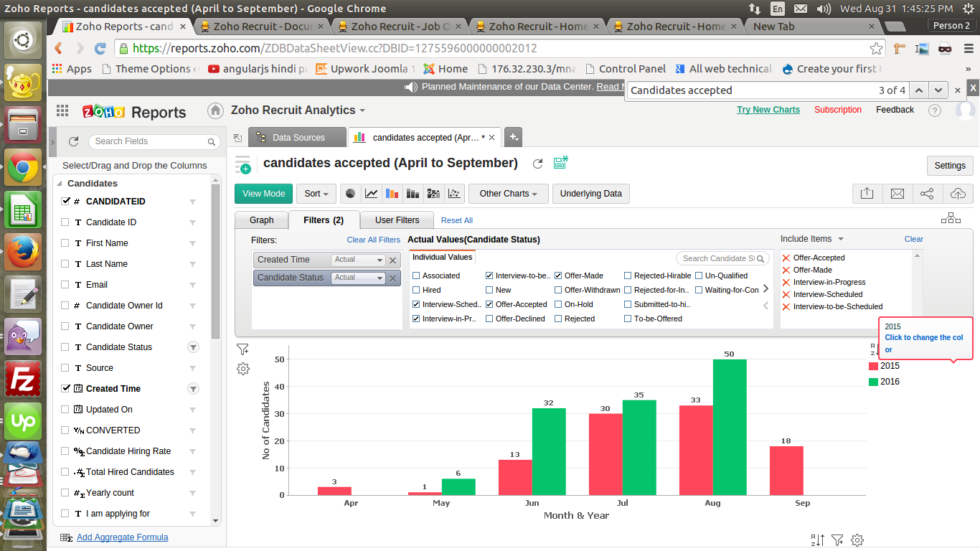This screenshot has width=980, height=551.
Task: Check the Hired status checkbox
Action: pos(416,290)
